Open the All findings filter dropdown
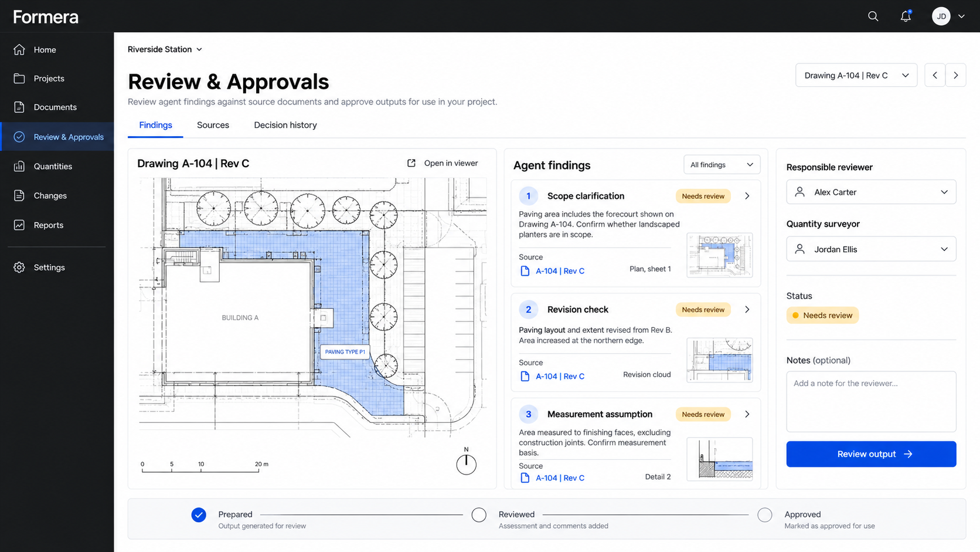Image resolution: width=980 pixels, height=552 pixels. (x=722, y=165)
